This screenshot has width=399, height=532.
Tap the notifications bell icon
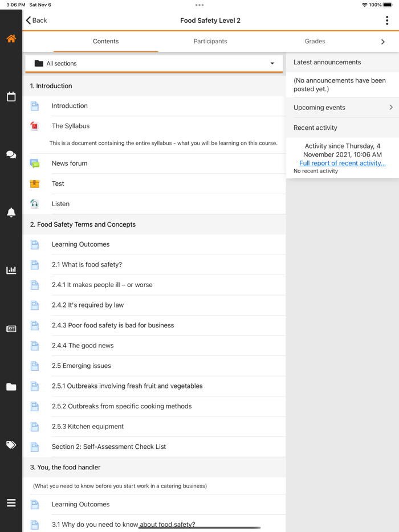tap(11, 212)
